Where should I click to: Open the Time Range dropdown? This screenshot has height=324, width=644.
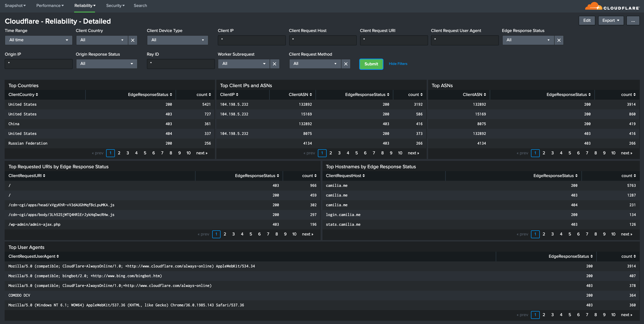tap(37, 40)
